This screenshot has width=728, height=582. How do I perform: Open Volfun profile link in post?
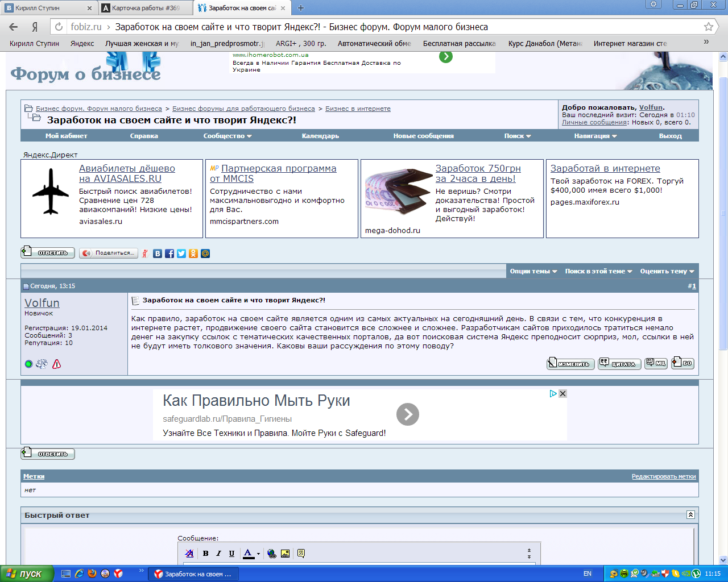(x=42, y=303)
